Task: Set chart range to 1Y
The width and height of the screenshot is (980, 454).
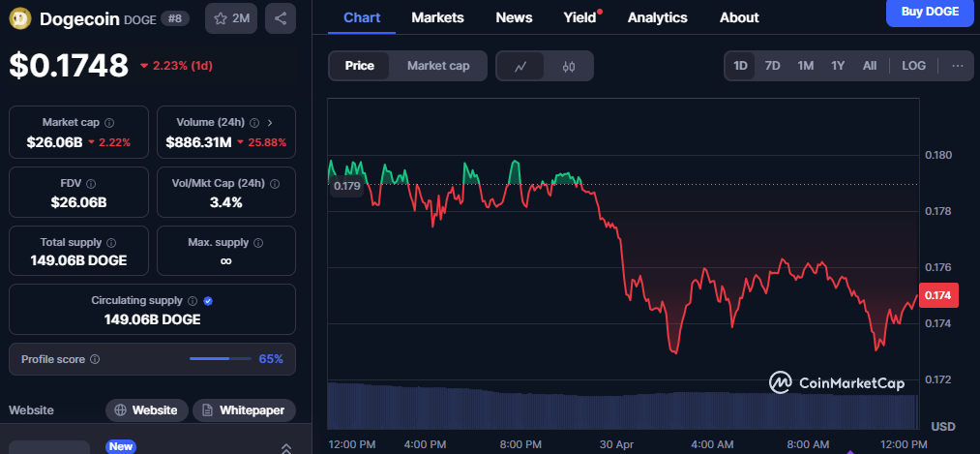Action: 838,66
